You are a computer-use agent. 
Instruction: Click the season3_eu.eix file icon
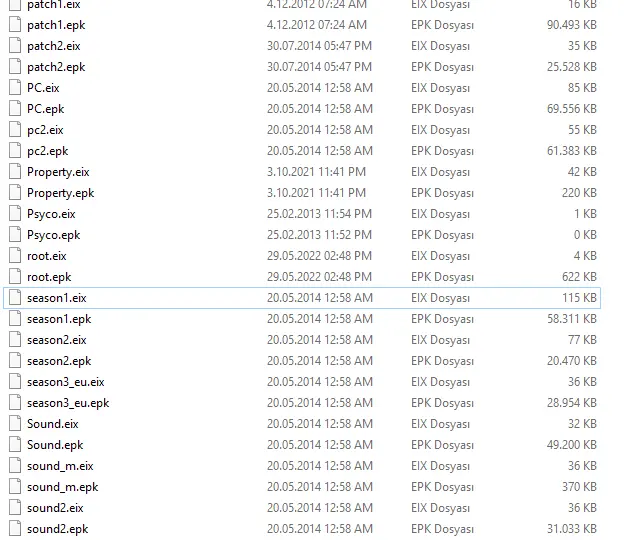pyautogui.click(x=14, y=382)
